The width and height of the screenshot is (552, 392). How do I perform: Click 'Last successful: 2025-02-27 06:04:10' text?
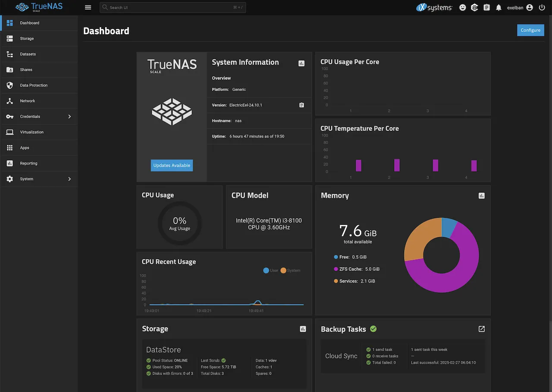point(443,363)
